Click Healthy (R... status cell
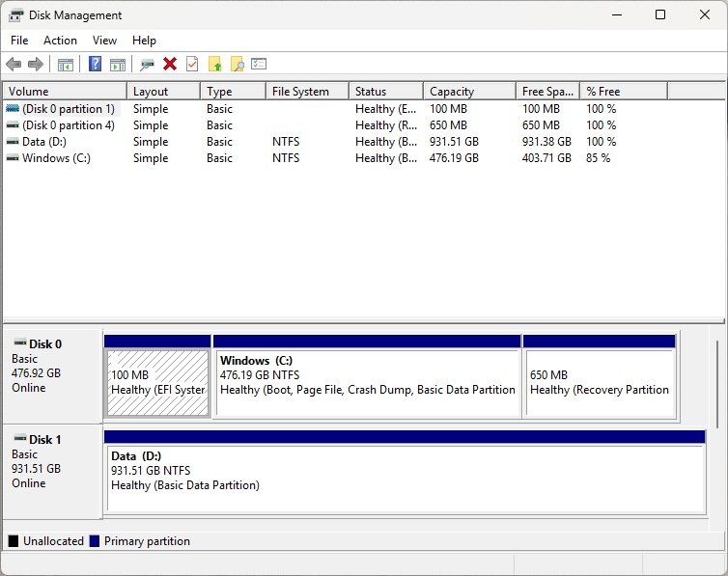Screen dimensions: 728x576 (x=386, y=125)
